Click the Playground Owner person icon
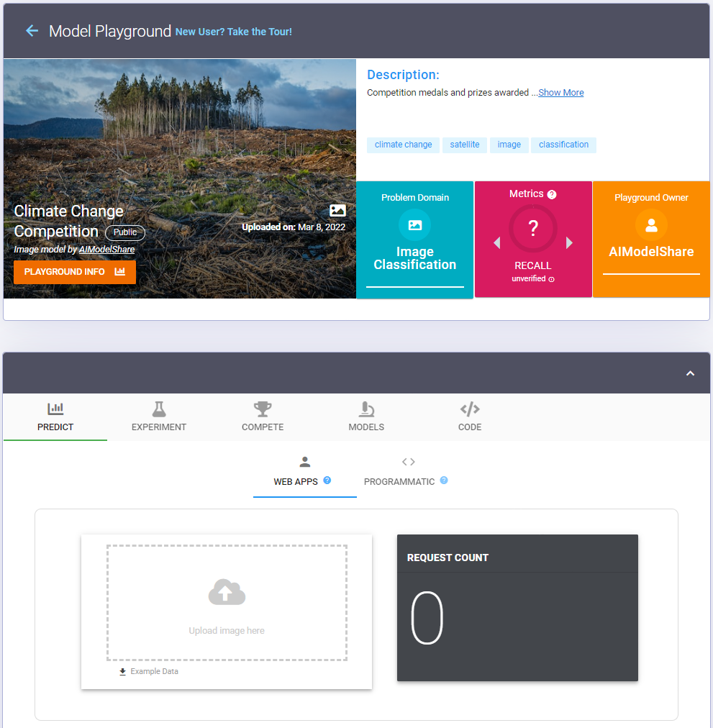The width and height of the screenshot is (713, 728). (x=651, y=225)
